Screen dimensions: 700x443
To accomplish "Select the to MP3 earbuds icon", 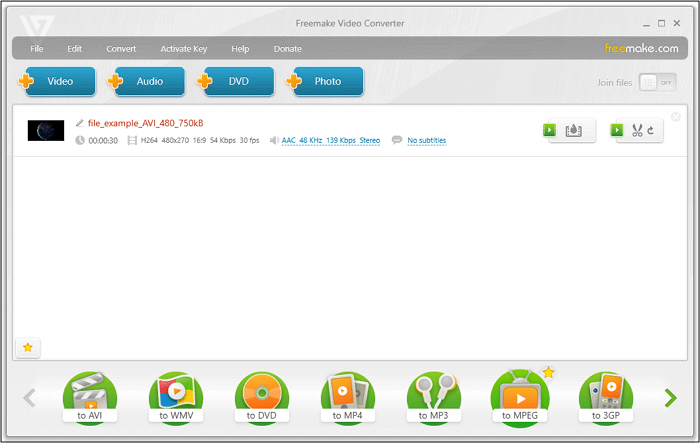I will tap(434, 397).
